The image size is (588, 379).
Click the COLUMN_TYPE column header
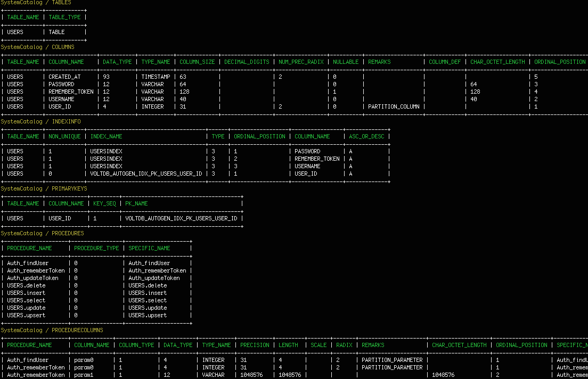(136, 345)
